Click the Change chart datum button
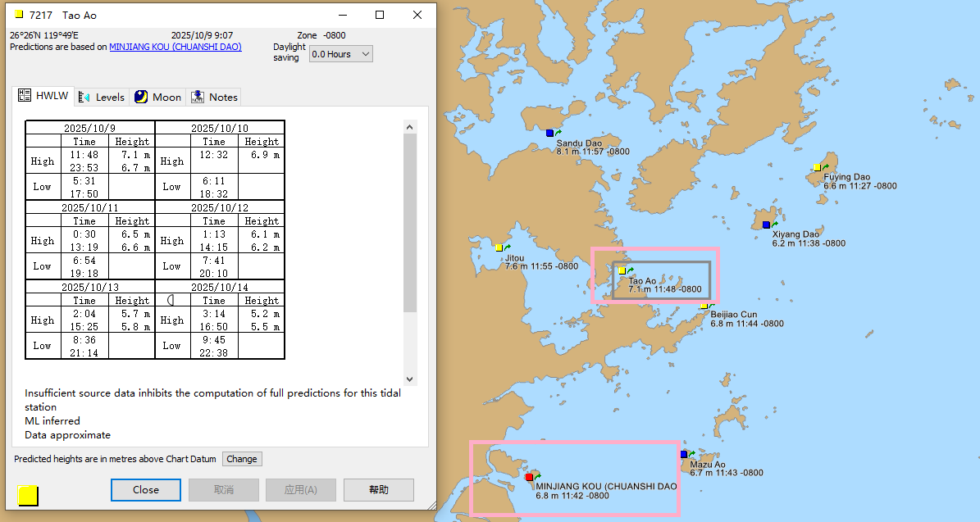Screen dimensions: 980x522 point(242,459)
